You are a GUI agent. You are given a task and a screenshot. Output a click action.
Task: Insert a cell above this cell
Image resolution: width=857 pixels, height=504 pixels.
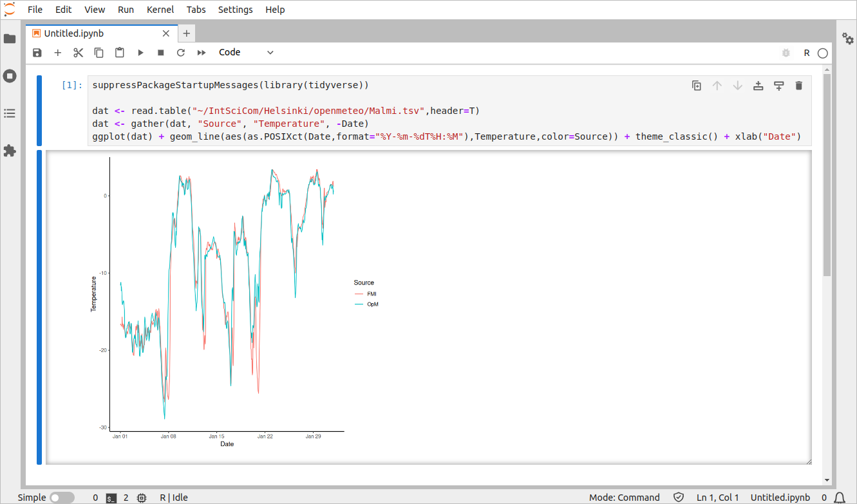pos(758,86)
